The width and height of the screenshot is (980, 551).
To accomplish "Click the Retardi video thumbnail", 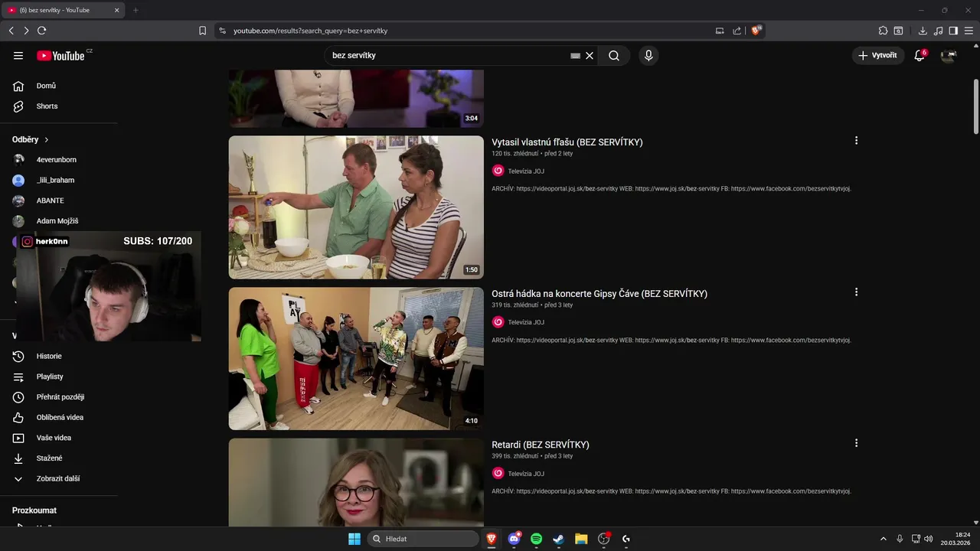I will 356,482.
